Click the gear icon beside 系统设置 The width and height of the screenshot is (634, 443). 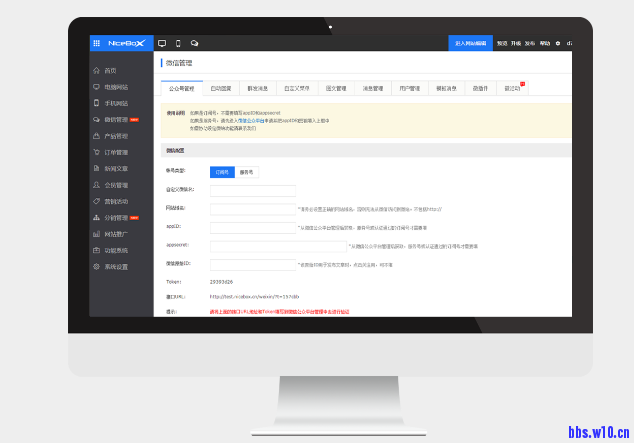(x=97, y=267)
